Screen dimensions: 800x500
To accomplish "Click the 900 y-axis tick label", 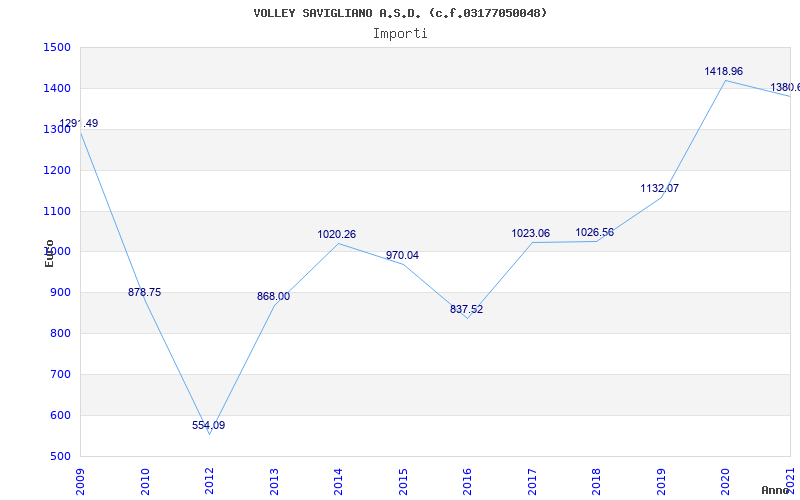I will coord(60,293).
